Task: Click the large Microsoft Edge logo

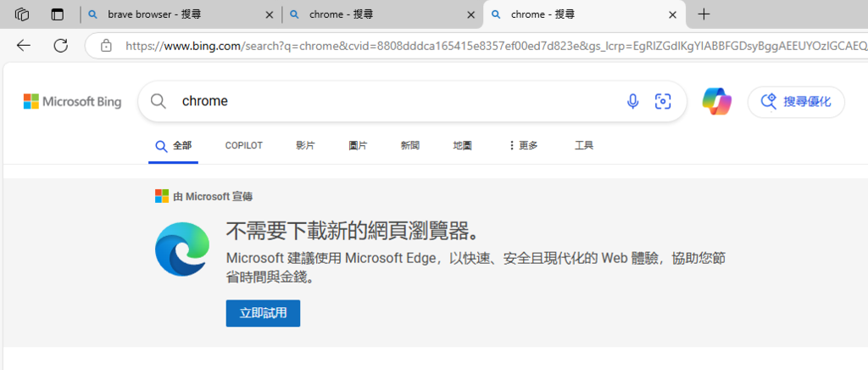Action: pyautogui.click(x=182, y=249)
